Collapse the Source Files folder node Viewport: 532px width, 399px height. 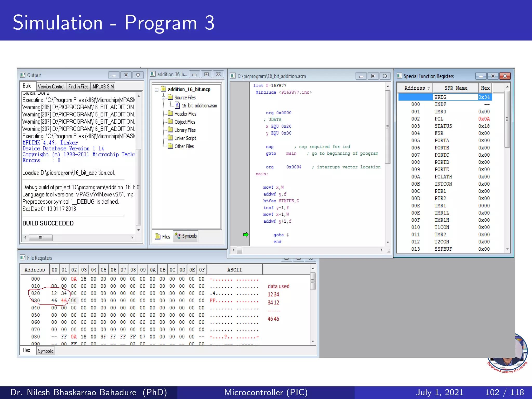pos(163,98)
